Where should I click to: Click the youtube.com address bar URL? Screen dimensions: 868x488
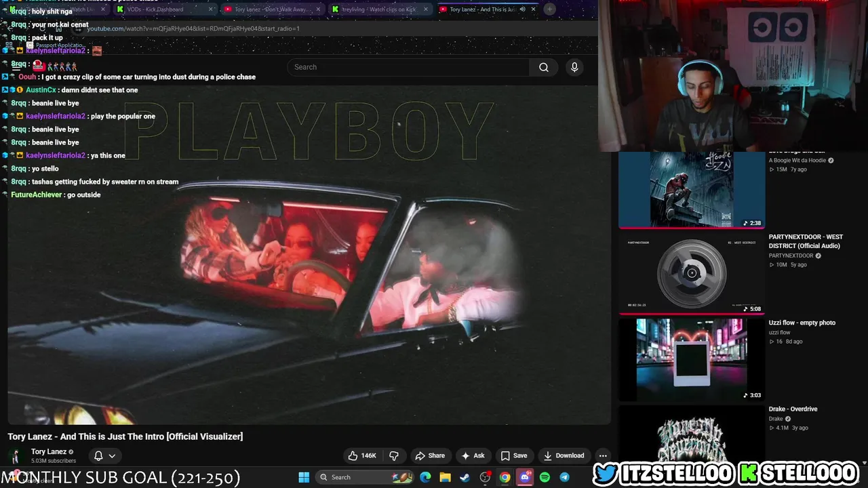pyautogui.click(x=193, y=28)
